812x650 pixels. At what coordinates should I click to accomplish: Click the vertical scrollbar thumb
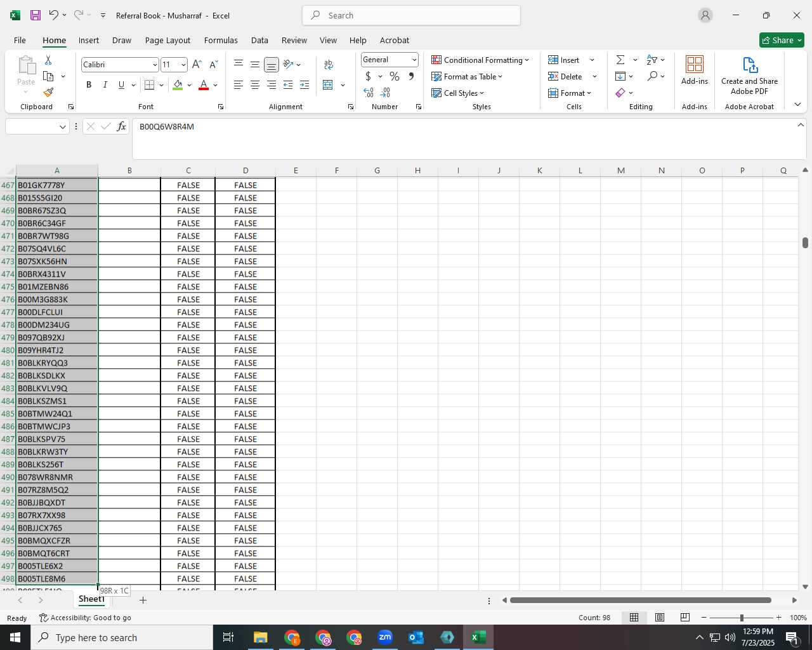805,242
